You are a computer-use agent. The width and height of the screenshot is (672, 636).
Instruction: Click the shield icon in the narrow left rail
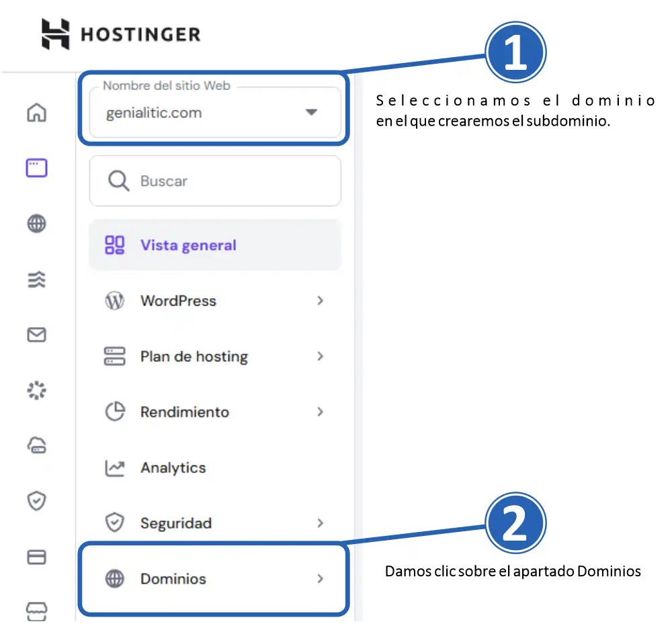(36, 501)
